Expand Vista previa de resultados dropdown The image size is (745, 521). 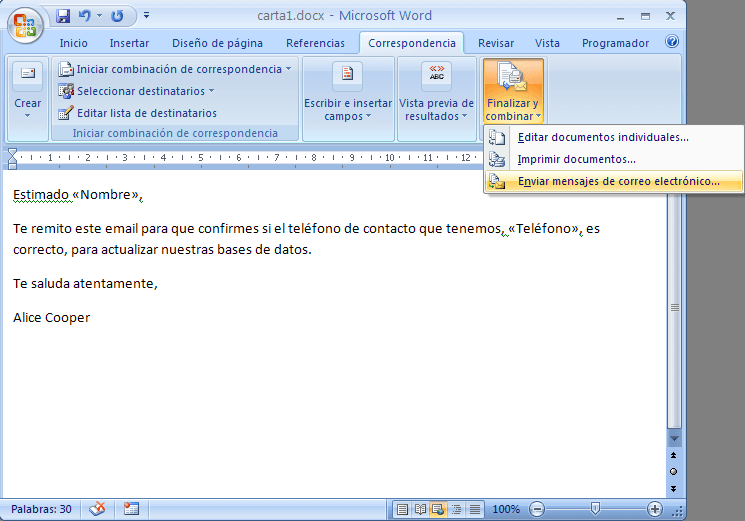click(465, 116)
